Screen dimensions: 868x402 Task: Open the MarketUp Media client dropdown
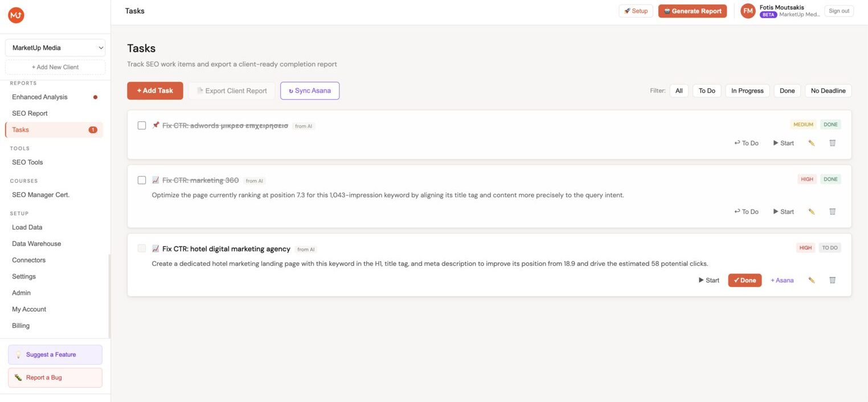[55, 48]
